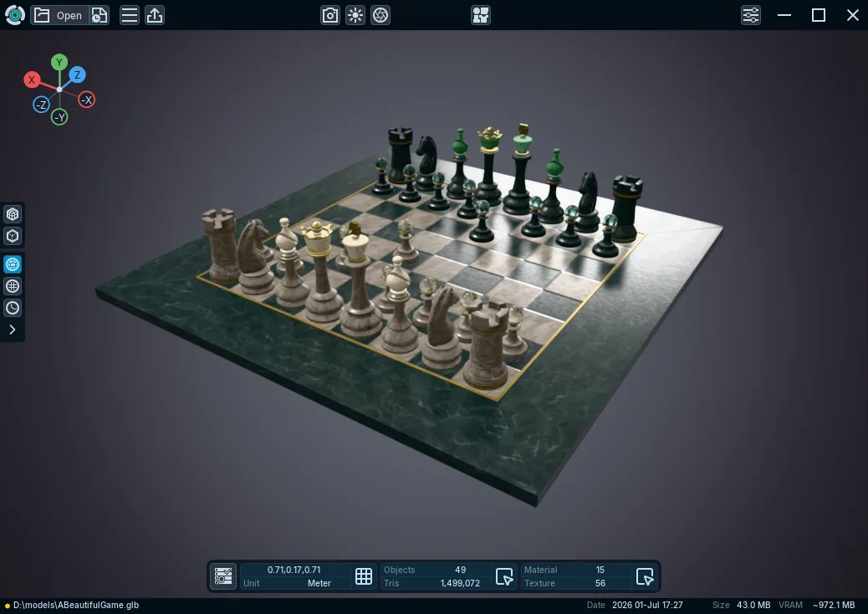Click the Y axis on the orientation gizmo
Viewport: 868px width, 614px height.
point(59,62)
